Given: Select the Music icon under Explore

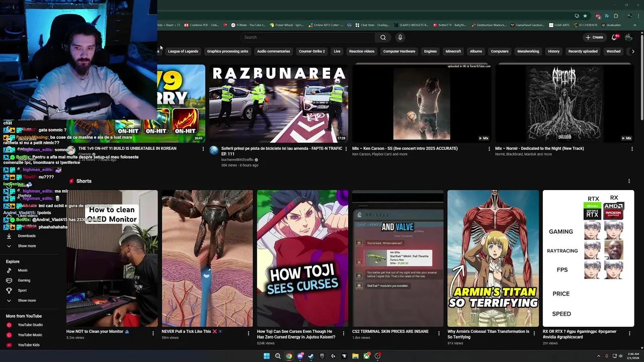Looking at the screenshot, I should click(x=9, y=270).
